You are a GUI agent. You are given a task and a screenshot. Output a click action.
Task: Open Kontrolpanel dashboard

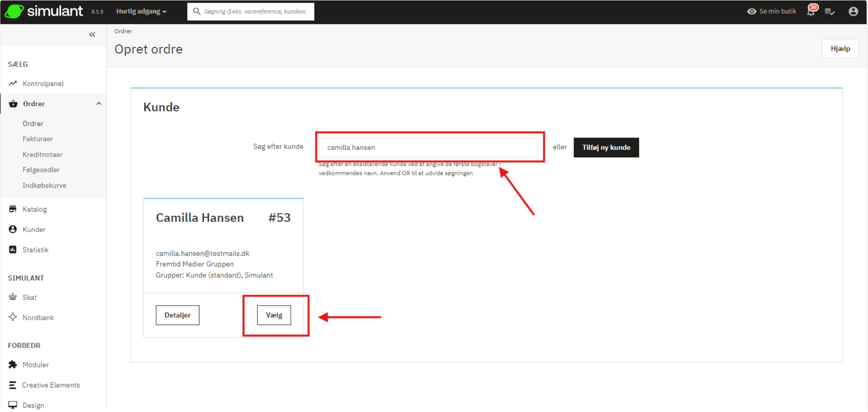[43, 83]
